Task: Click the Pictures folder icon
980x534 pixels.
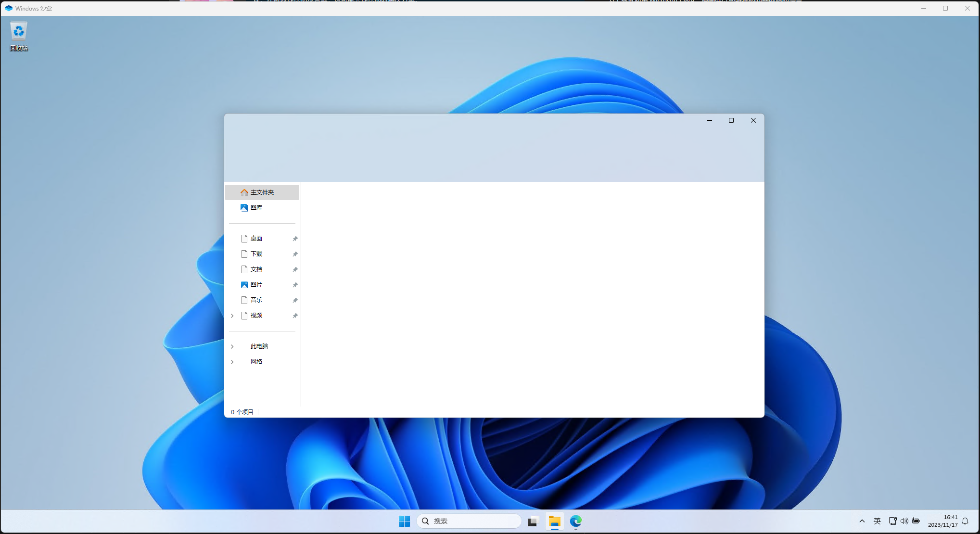Action: tap(244, 285)
